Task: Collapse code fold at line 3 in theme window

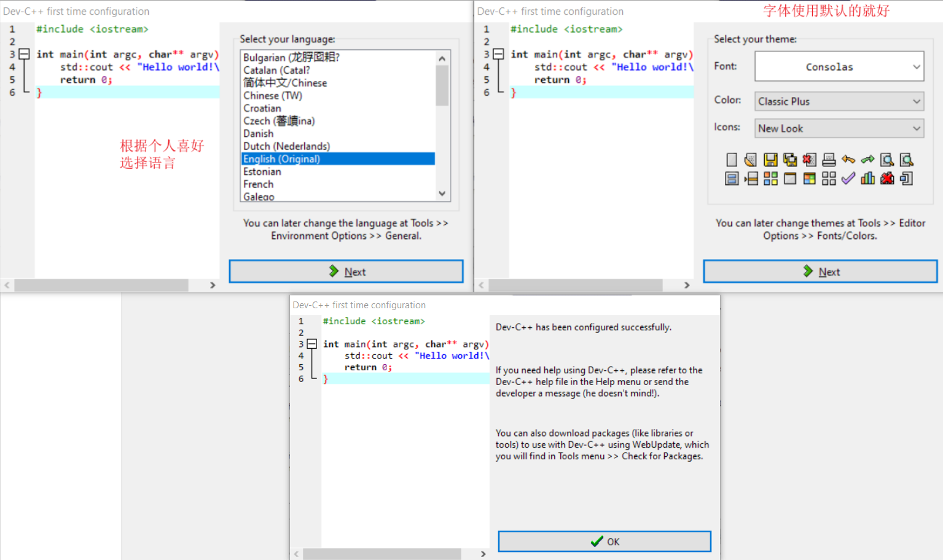Action: click(x=498, y=54)
